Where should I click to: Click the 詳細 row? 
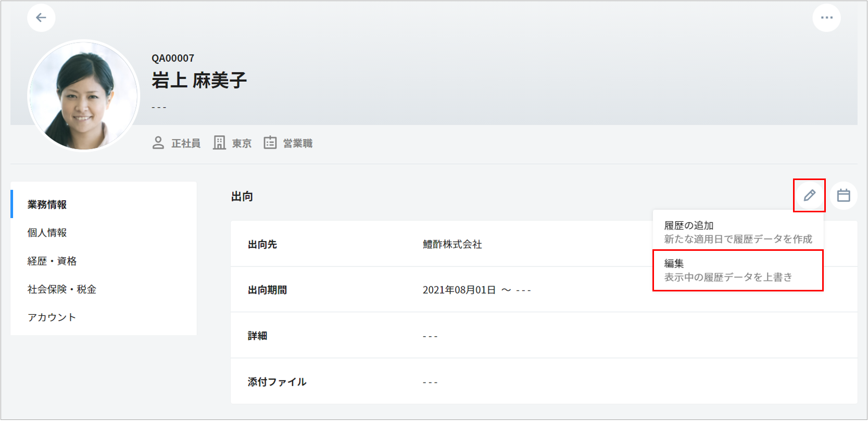click(544, 336)
